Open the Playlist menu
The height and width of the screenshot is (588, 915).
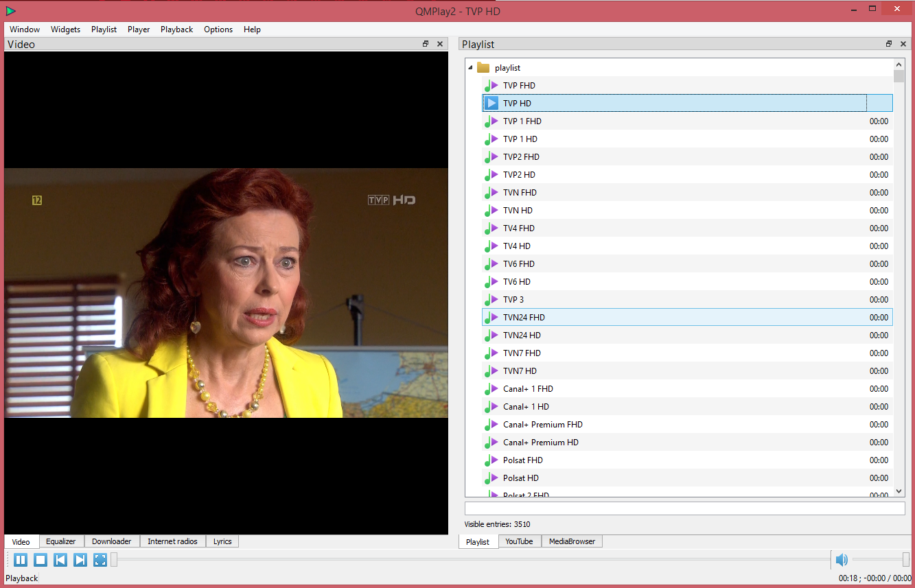(x=104, y=30)
